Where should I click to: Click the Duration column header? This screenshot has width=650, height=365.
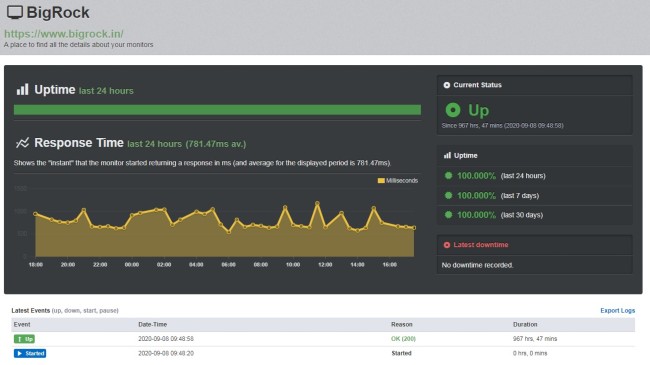tap(525, 324)
